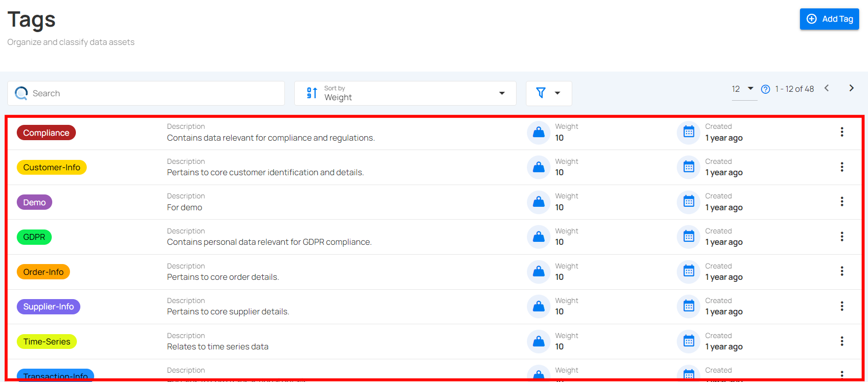
Task: Open the Time-Series row options menu
Action: point(842,341)
